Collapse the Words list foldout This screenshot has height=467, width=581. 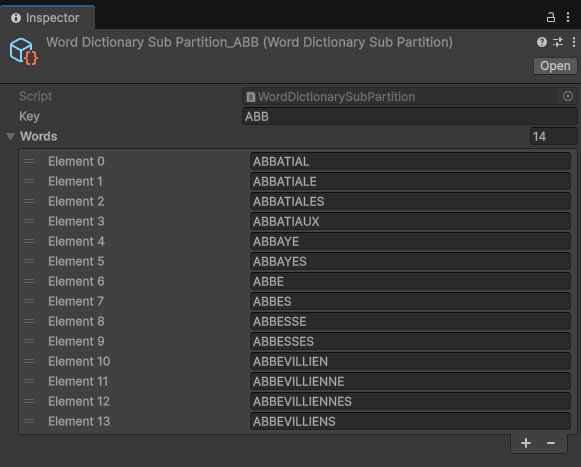[x=10, y=137]
